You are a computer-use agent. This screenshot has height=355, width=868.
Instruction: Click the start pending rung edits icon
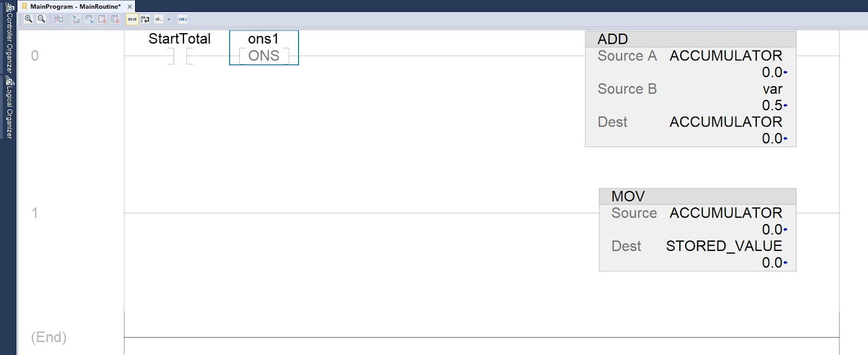[x=76, y=19]
